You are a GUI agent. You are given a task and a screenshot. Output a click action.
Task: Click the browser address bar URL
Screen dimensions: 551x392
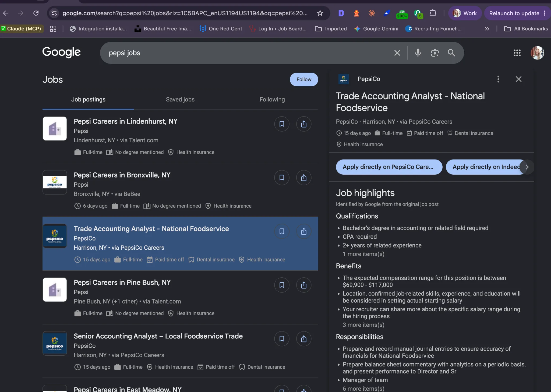click(x=185, y=13)
